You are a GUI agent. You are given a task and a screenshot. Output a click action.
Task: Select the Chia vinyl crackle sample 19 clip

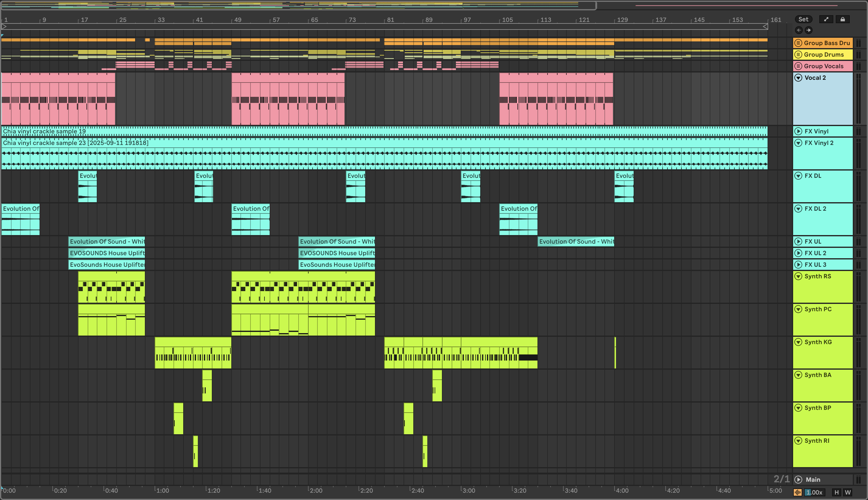[384, 131]
